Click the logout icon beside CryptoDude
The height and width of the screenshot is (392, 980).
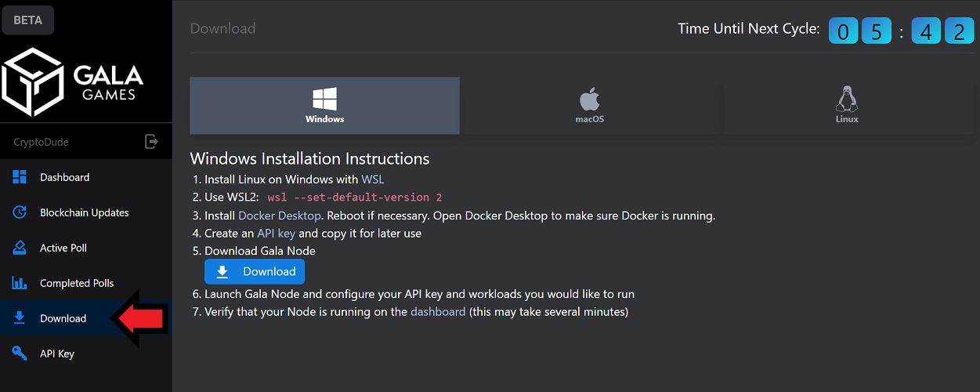pyautogui.click(x=151, y=142)
